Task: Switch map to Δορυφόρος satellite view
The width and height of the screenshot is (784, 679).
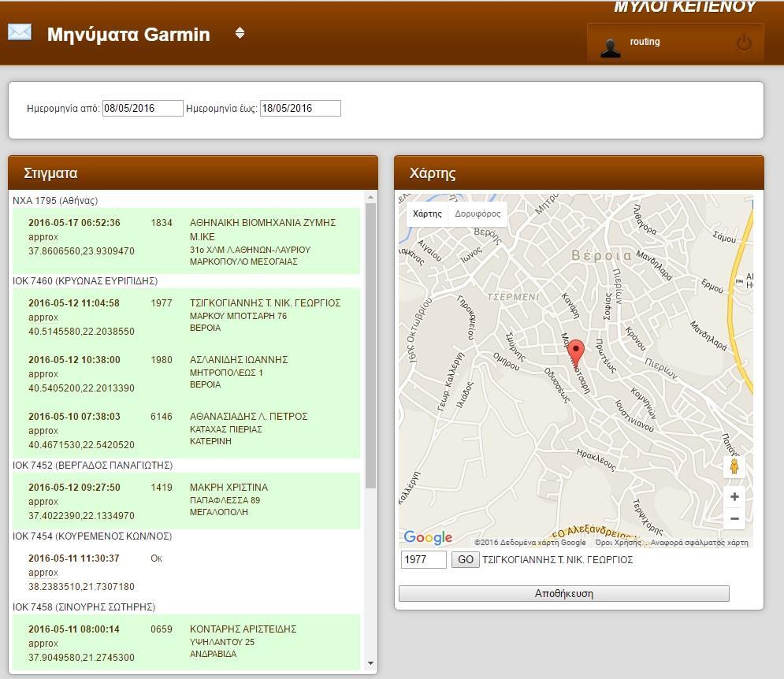Action: 477,213
